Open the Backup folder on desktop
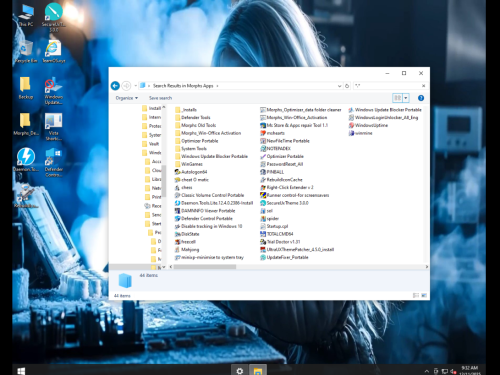 click(26, 88)
